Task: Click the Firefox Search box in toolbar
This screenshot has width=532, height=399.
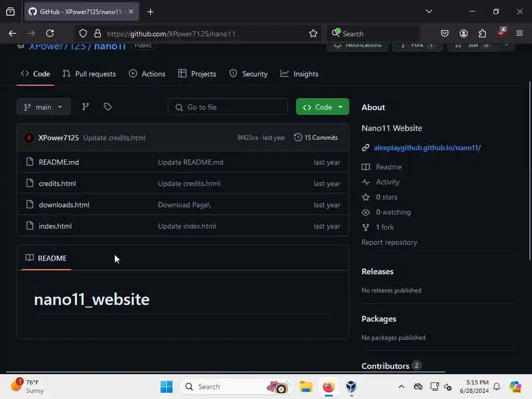Action: (x=373, y=34)
